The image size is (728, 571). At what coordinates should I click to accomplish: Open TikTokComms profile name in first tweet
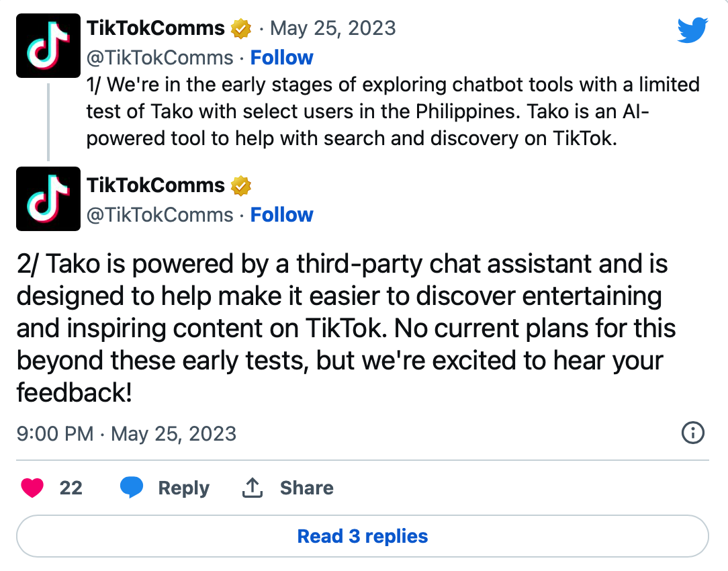point(156,28)
